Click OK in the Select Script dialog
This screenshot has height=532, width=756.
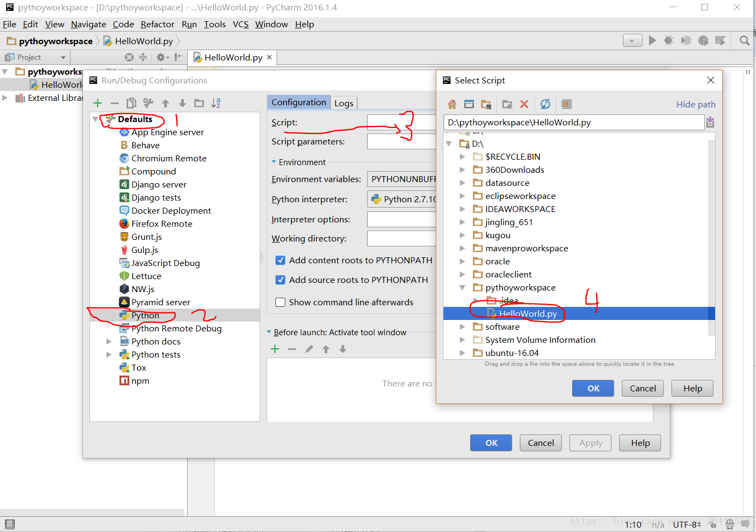(x=593, y=389)
